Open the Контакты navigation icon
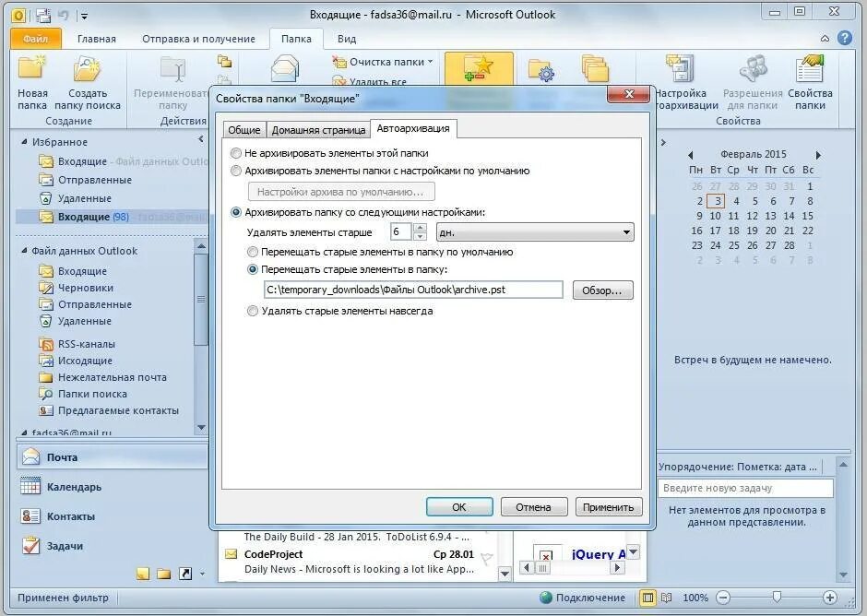The image size is (867, 616). (30, 515)
